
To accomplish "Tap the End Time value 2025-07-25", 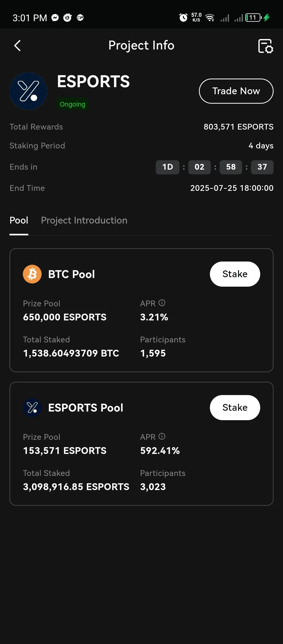I will click(232, 188).
